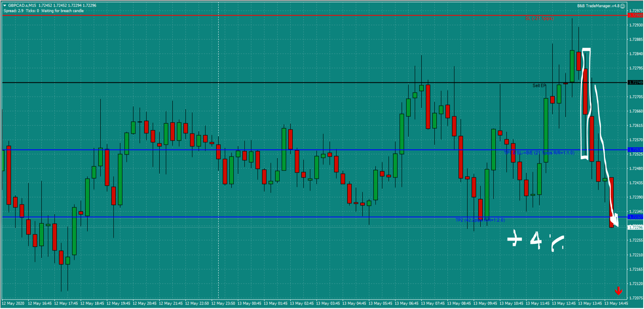Viewport: 644px width, 309px height.
Task: Click the '12 May 16:45' time axis label
Action: point(40,303)
